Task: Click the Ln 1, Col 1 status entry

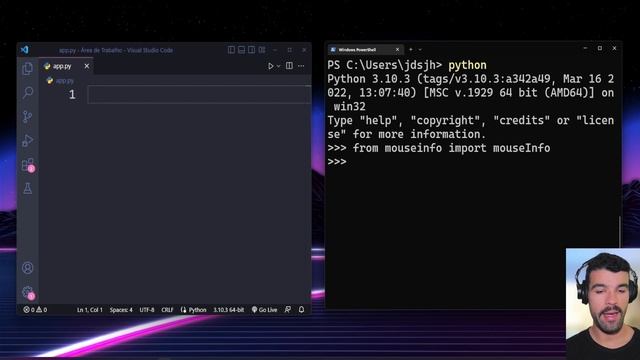Action: click(90, 310)
